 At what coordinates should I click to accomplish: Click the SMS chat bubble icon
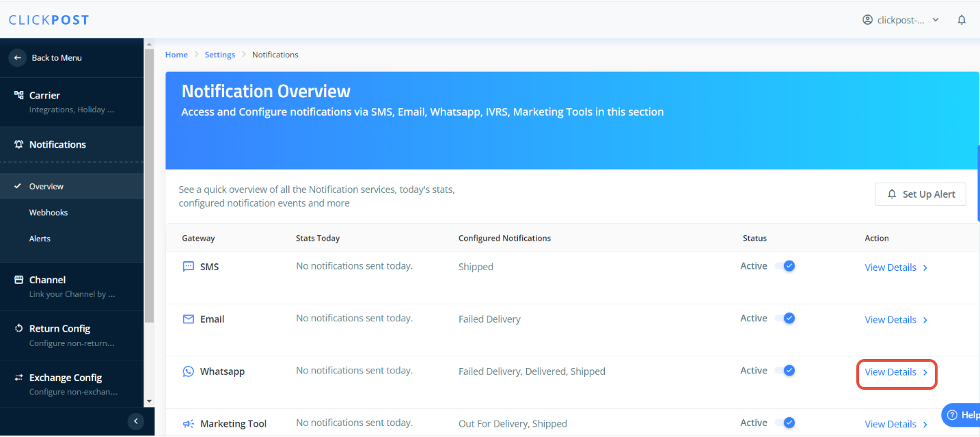(x=189, y=267)
